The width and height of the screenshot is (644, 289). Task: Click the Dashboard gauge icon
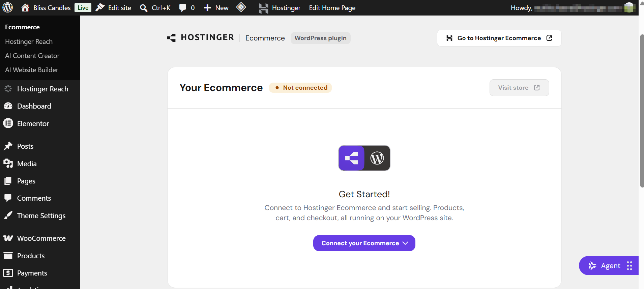[x=8, y=106]
